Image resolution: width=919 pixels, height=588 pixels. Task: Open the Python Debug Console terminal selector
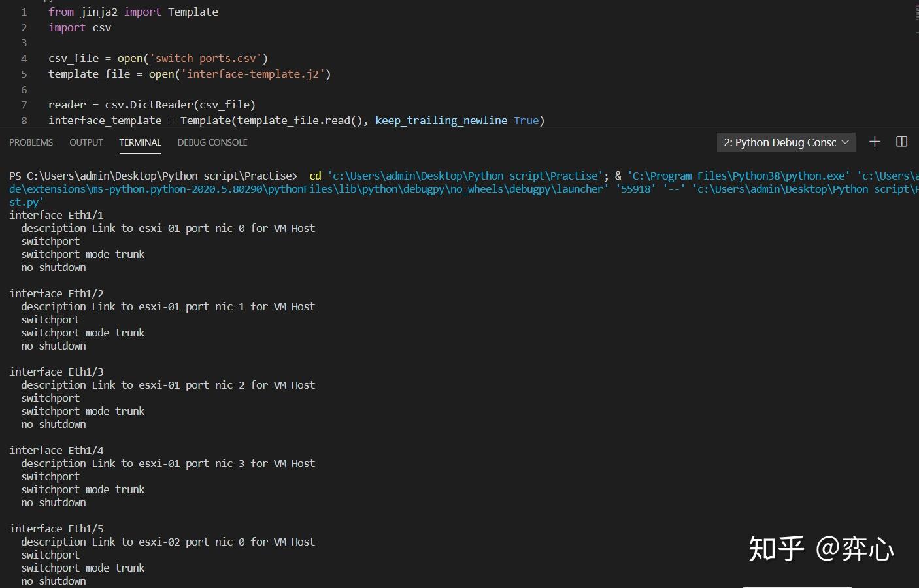point(786,142)
